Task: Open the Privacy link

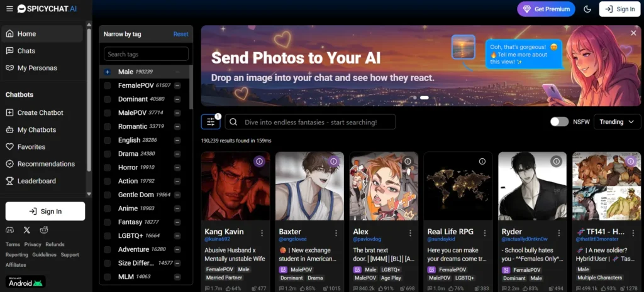Action: coord(33,244)
